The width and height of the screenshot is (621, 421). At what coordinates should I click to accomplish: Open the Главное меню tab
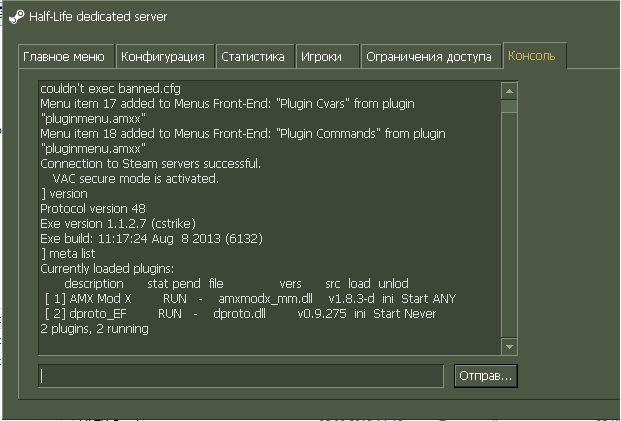66,57
